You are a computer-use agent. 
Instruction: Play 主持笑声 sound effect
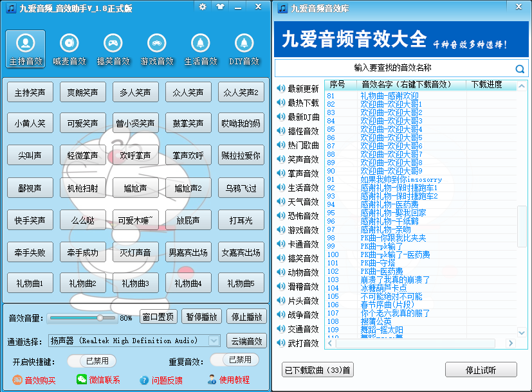(x=30, y=92)
